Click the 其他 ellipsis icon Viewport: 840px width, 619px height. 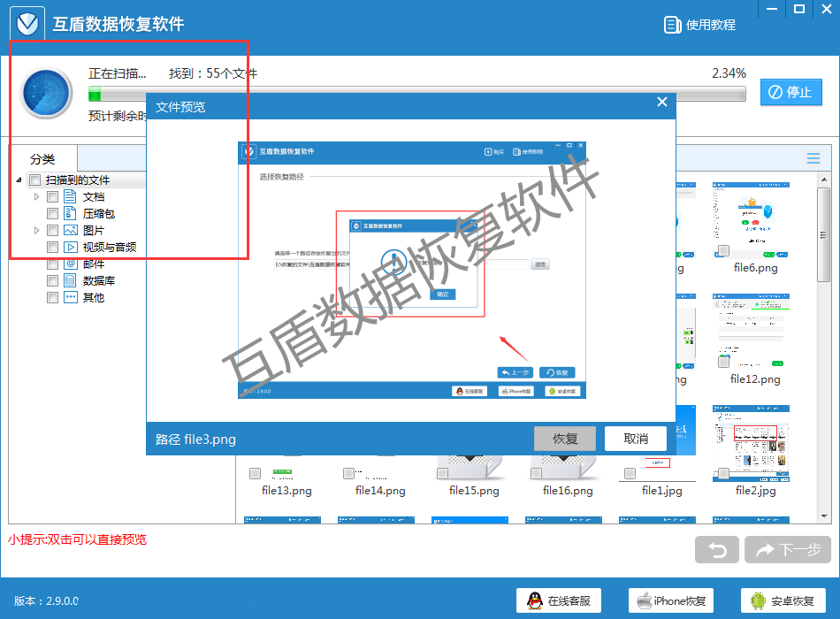coord(70,297)
